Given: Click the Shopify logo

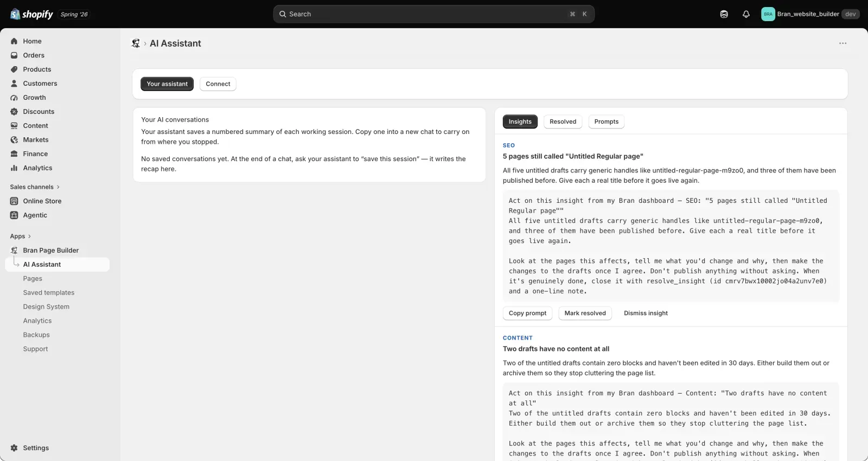Looking at the screenshot, I should (31, 14).
